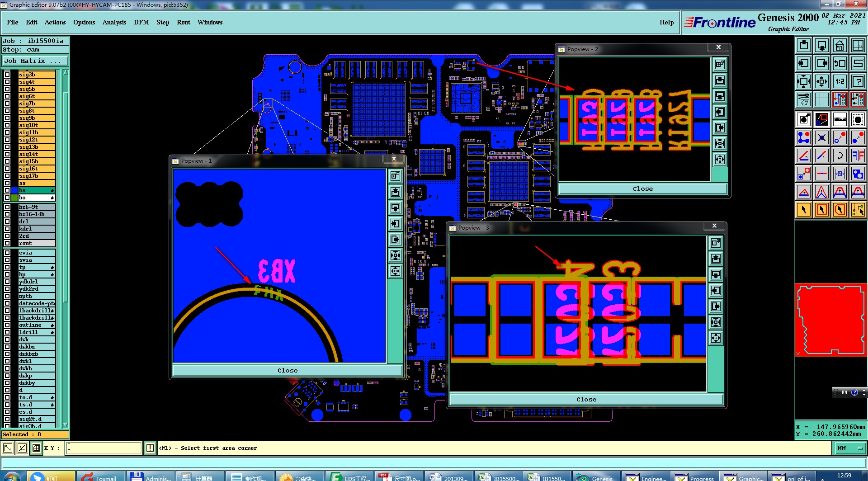Select the datecode-pt layer name
The width and height of the screenshot is (868, 481).
coord(37,303)
